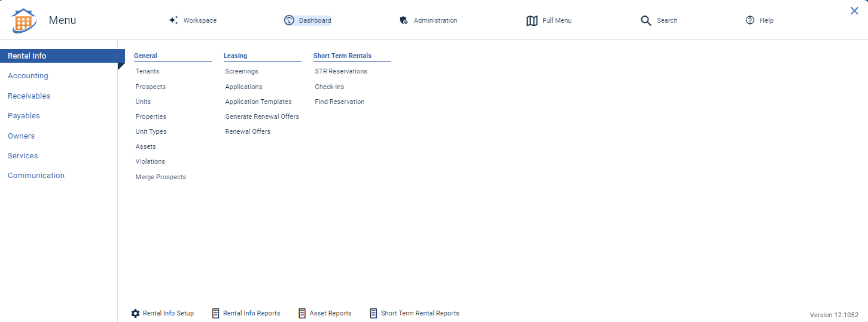Viewport: 868px width, 322px height.
Task: Open Short Term Rental Reports label
Action: coord(420,313)
